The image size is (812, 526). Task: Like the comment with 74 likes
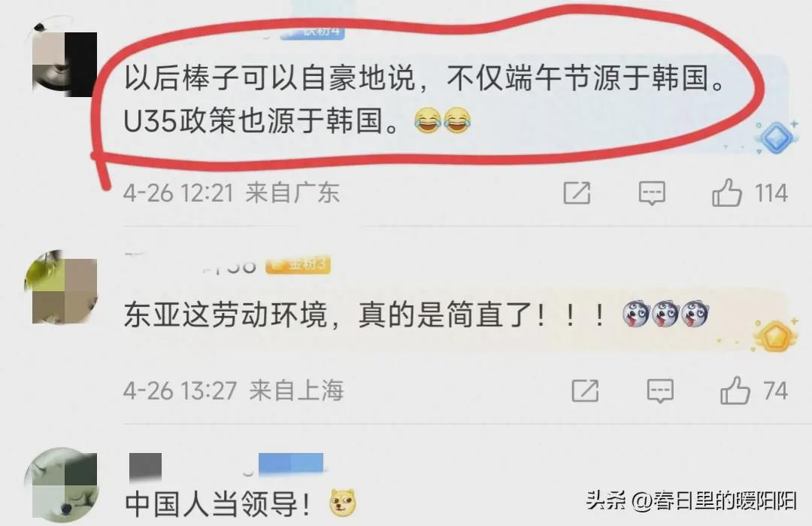[754, 391]
